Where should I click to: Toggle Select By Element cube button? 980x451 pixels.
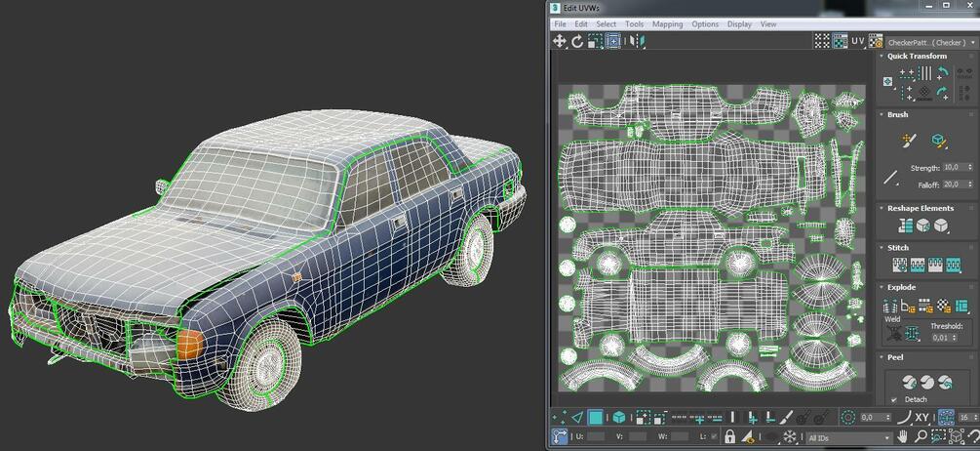point(619,417)
